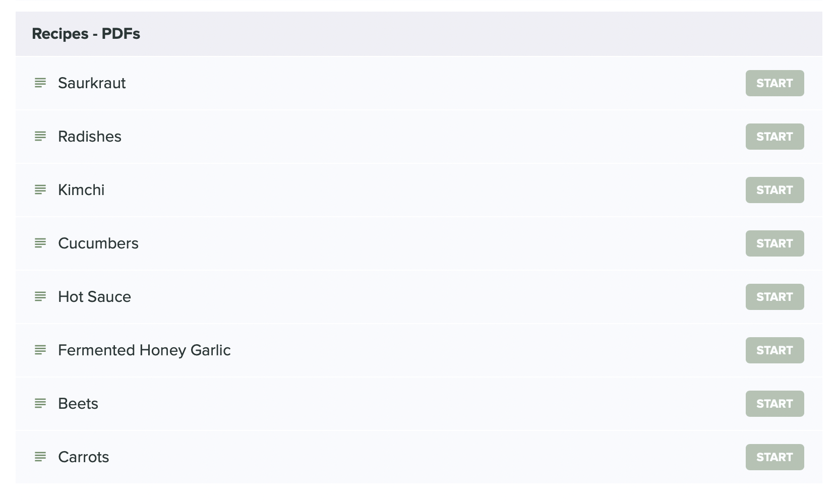Click START for Fermented Honey Garlic
This screenshot has width=836, height=504.
point(774,350)
